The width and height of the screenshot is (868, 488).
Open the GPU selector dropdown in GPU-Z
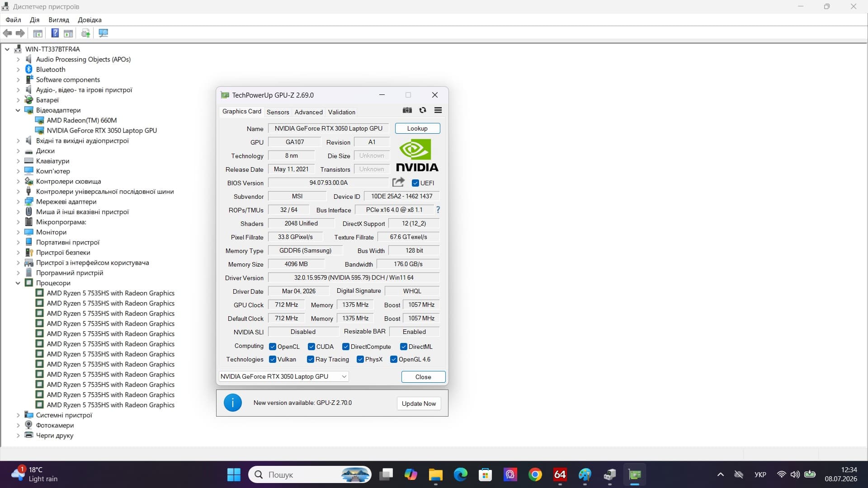click(x=283, y=376)
